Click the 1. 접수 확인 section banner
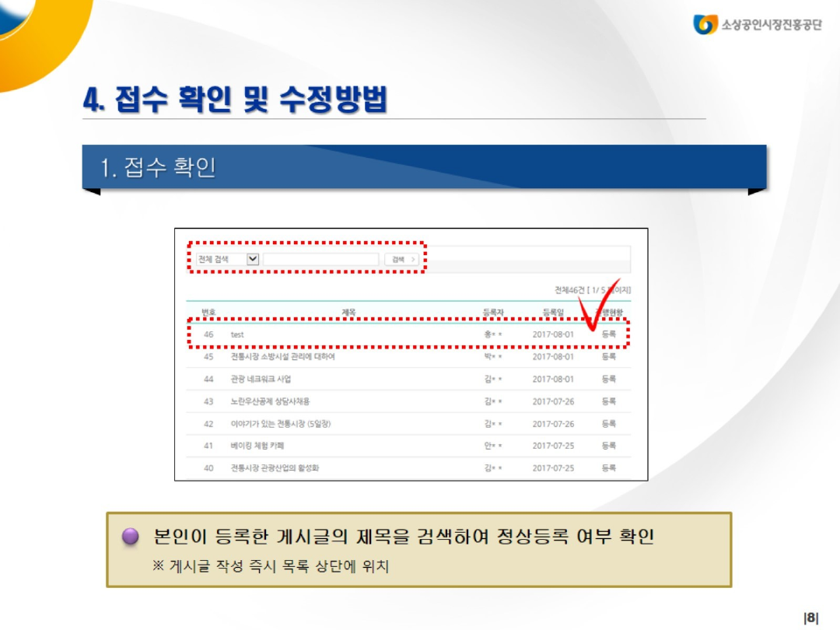The height and width of the screenshot is (630, 840). click(x=424, y=166)
